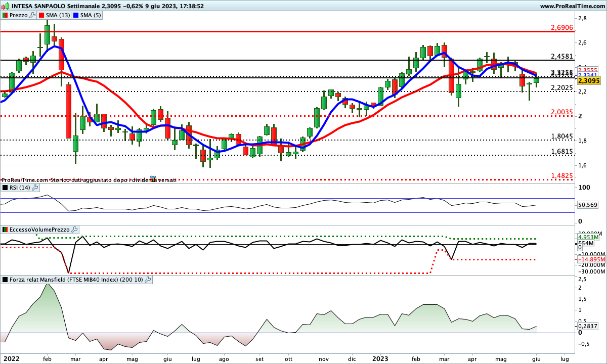Click the red 1,4825 level label
Image resolution: width=607 pixels, height=364 pixels.
point(561,175)
